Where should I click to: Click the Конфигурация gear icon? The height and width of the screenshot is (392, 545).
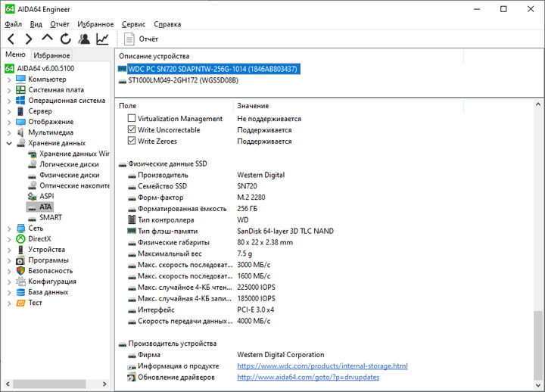click(21, 282)
